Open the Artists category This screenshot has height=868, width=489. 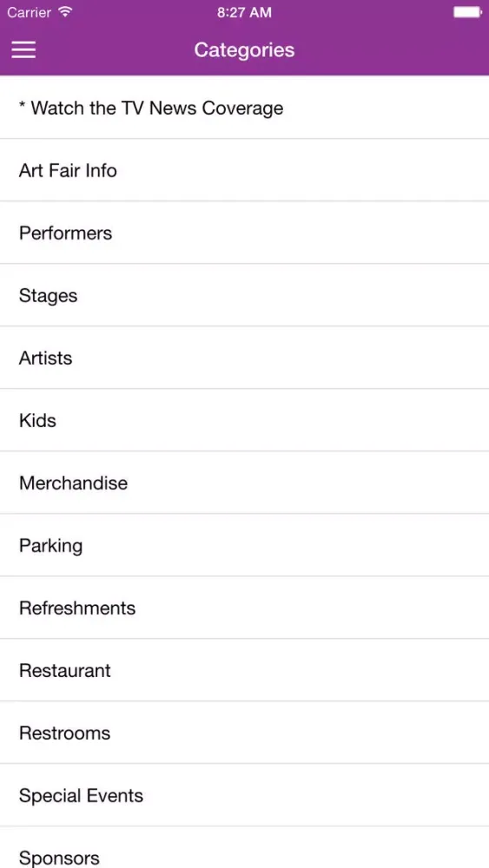[244, 358]
